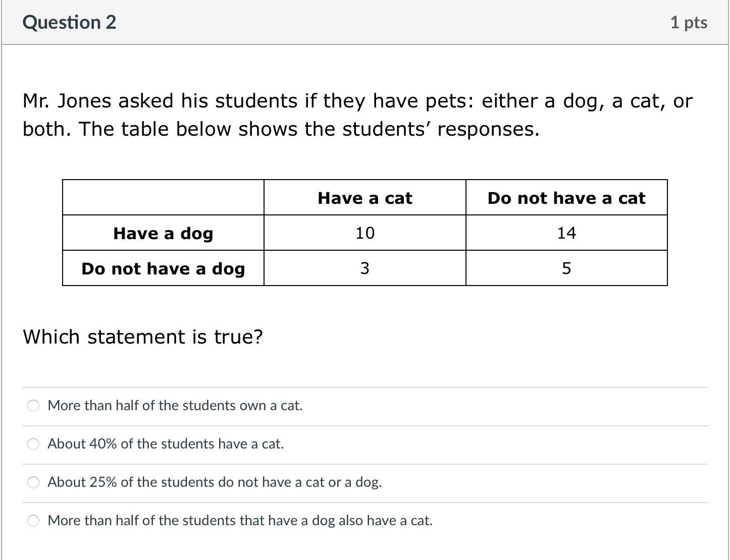Click the '1 pts' points label
This screenshot has height=560, width=730.
pyautogui.click(x=689, y=22)
